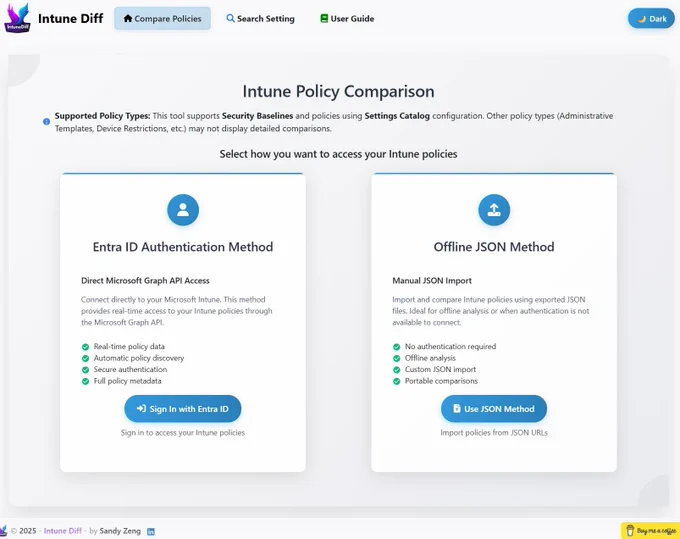
Task: Click 'Real-time policy data' text
Action: click(129, 346)
